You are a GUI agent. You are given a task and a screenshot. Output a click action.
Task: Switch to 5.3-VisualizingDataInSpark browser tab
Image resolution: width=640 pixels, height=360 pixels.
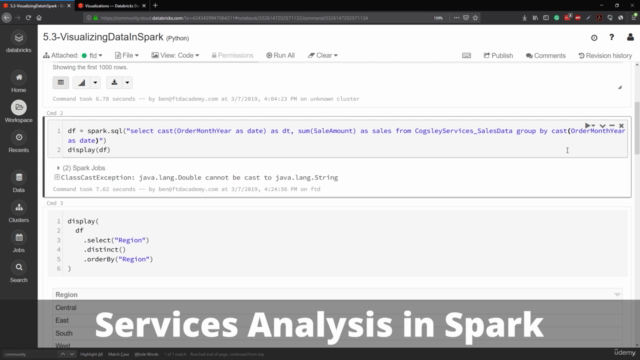(36, 6)
